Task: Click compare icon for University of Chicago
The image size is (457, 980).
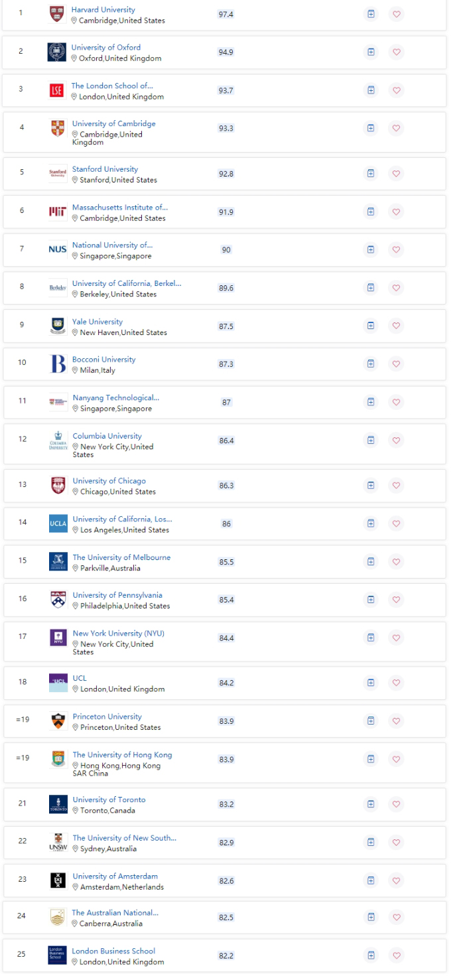Action: tap(371, 485)
